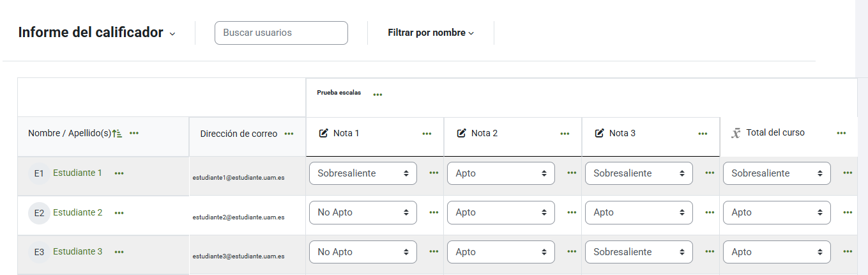Image resolution: width=868 pixels, height=275 pixels.
Task: Click the edit icon beside Nota 1
Action: click(323, 133)
